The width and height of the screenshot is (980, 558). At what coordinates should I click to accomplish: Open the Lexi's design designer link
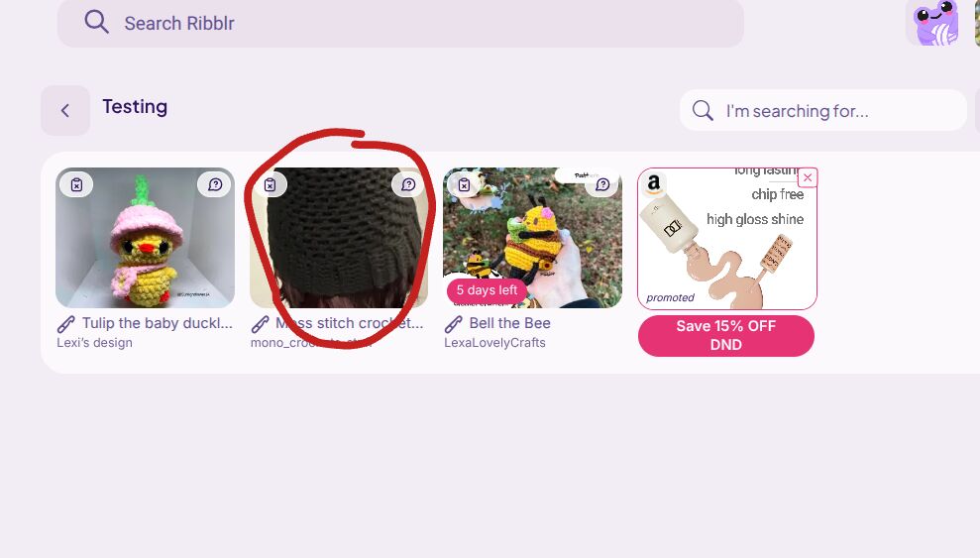94,342
